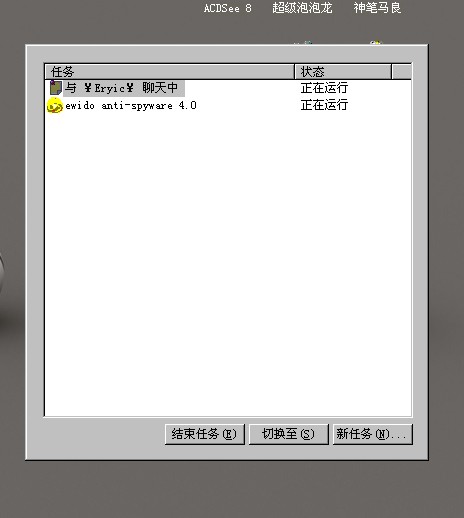Click the 超级泡泡龙 desktop shortcut label

[302, 8]
